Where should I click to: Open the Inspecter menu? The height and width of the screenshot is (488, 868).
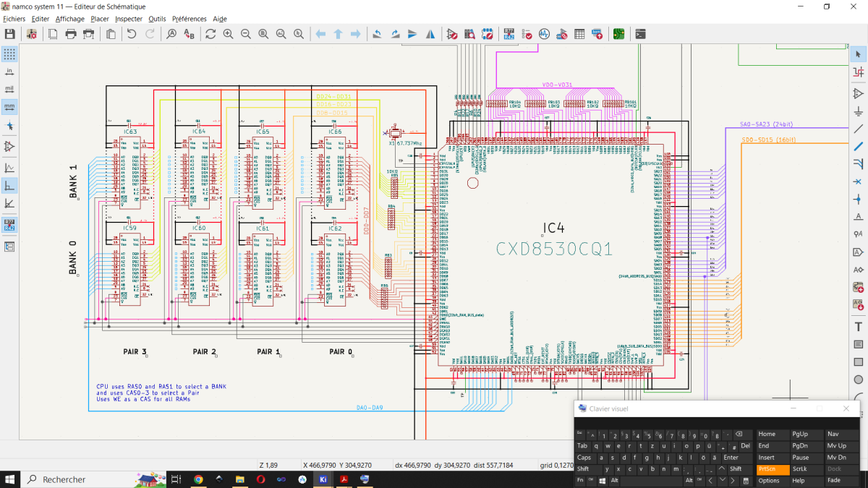click(129, 19)
